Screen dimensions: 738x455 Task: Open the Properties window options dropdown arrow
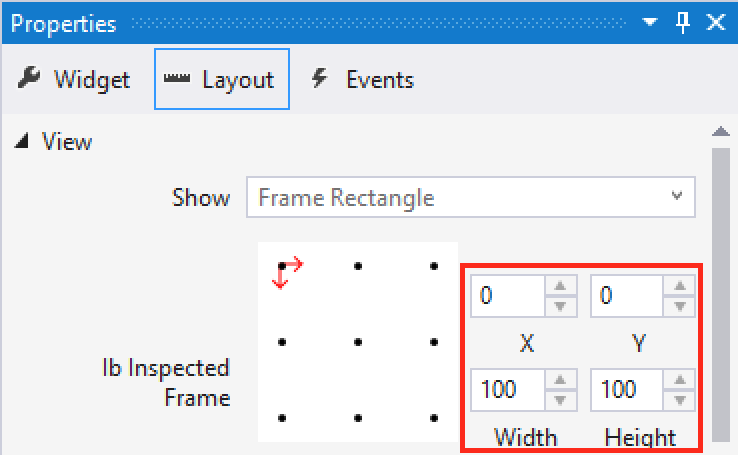(x=651, y=22)
